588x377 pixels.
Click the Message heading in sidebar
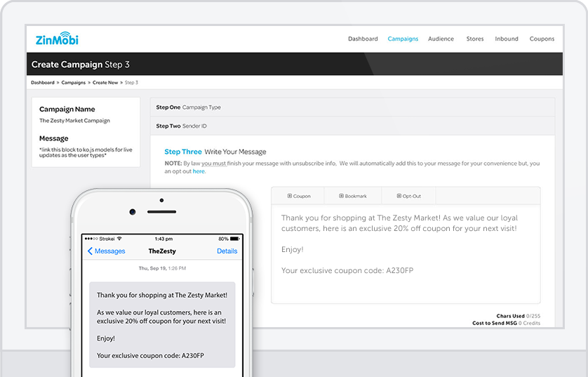pyautogui.click(x=53, y=138)
